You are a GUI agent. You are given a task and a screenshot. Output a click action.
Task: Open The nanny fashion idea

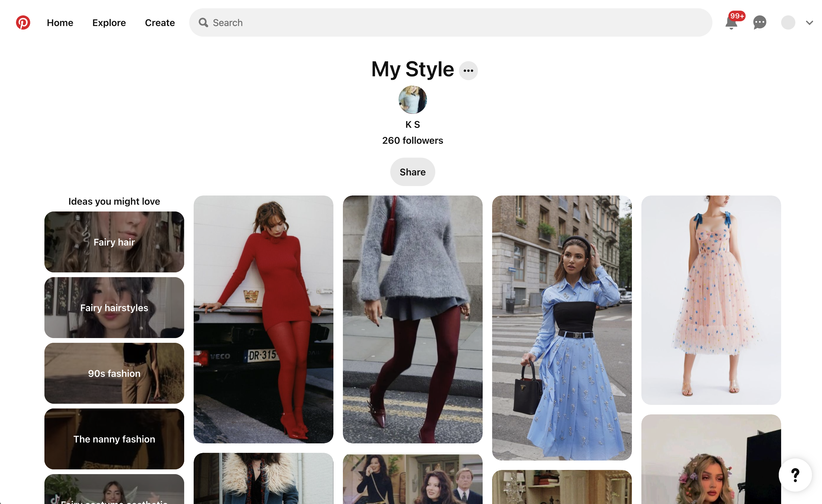click(114, 439)
